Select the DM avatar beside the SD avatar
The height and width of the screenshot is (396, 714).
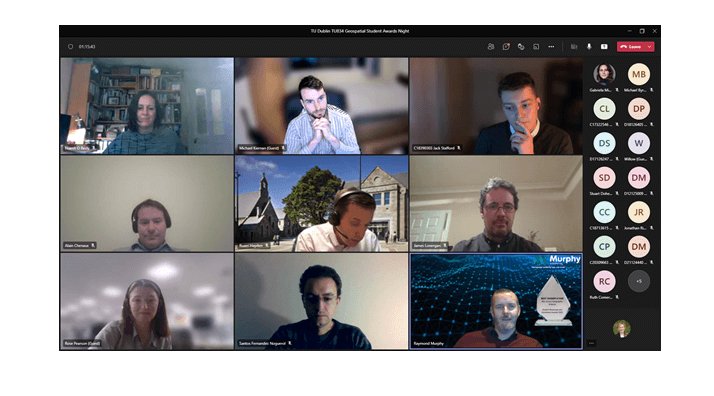point(638,178)
